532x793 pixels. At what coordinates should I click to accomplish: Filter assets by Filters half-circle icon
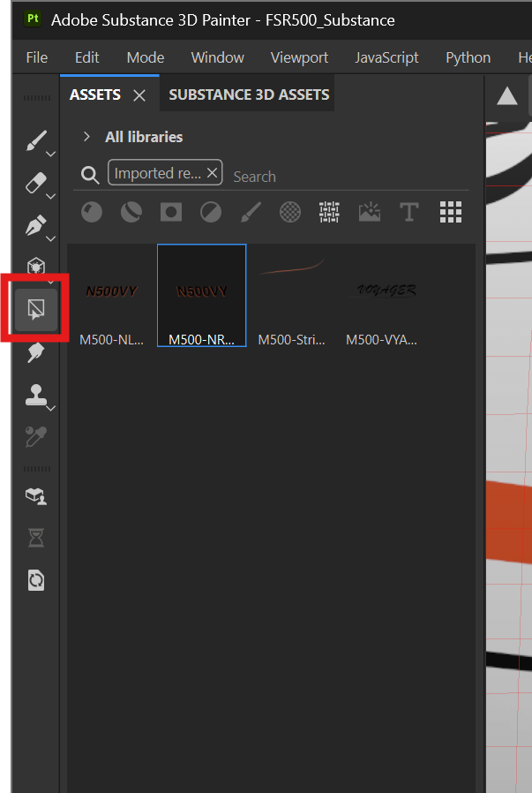click(211, 212)
